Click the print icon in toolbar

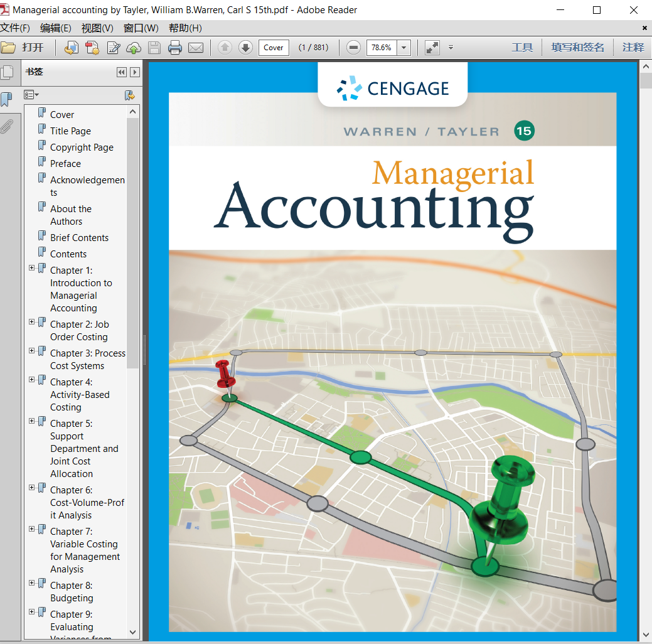(x=175, y=48)
